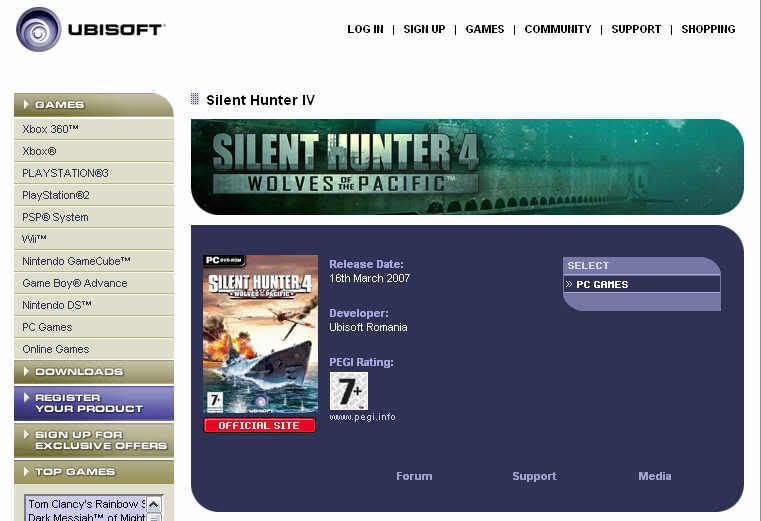The height and width of the screenshot is (521, 761).
Task: Expand the TOP GAMES section
Action: click(x=94, y=472)
